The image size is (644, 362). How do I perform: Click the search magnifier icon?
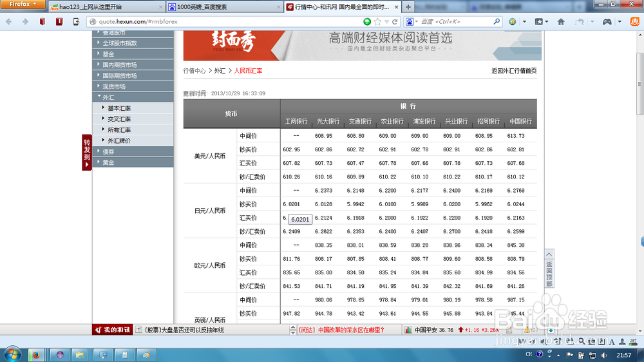497,21
